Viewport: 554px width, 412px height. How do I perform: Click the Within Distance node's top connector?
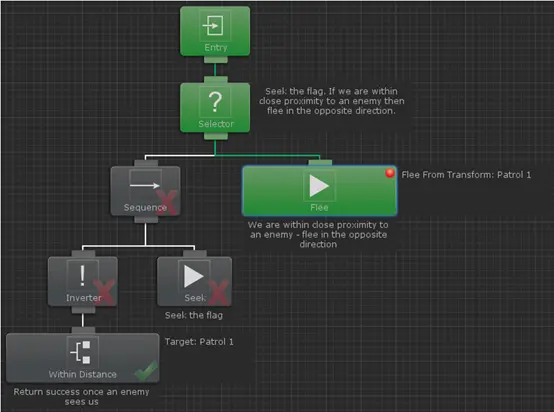click(x=83, y=330)
